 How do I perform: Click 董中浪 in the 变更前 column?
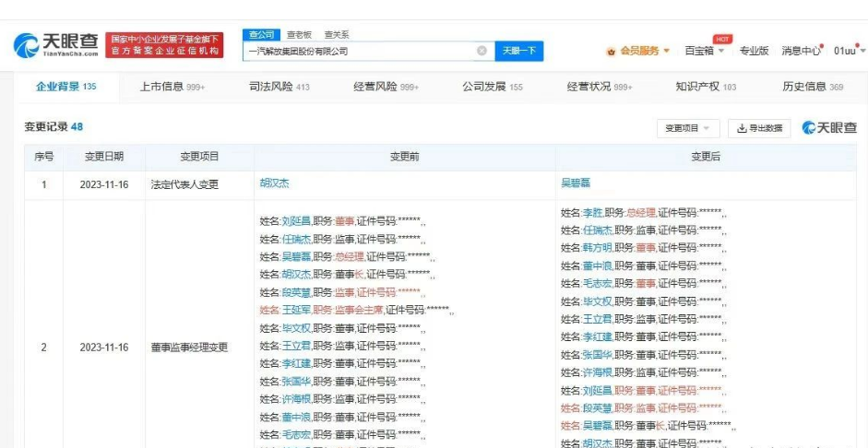[x=295, y=416]
